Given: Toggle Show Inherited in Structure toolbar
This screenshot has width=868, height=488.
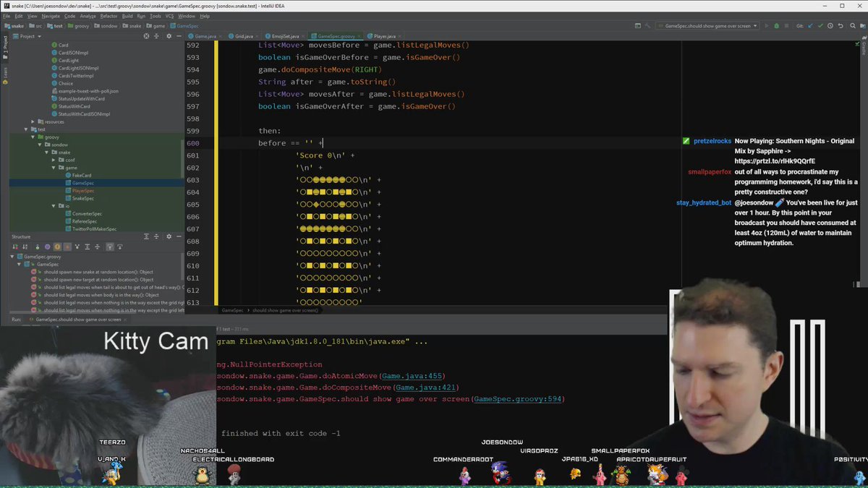Looking at the screenshot, I should (77, 247).
